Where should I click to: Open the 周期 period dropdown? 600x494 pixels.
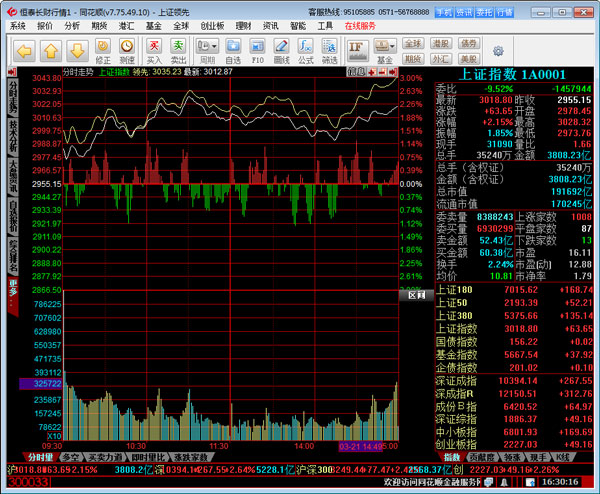[x=207, y=51]
